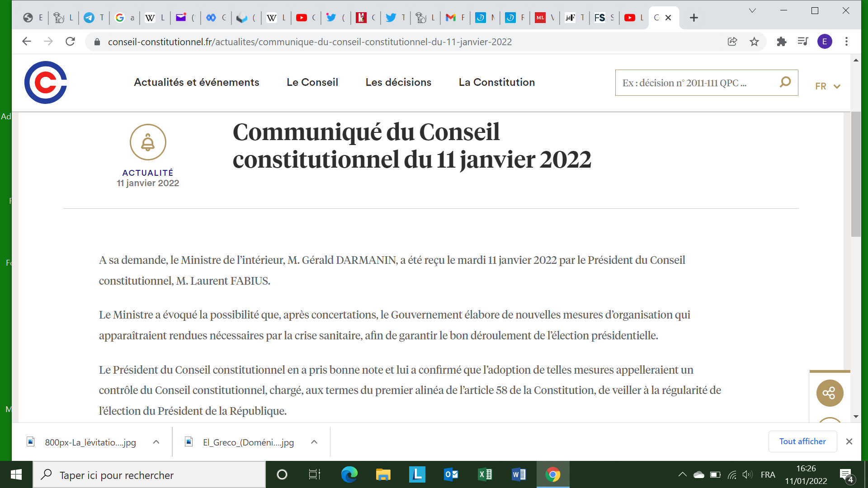
Task: Click the Conseil constitutionnel logo
Action: coord(46,83)
